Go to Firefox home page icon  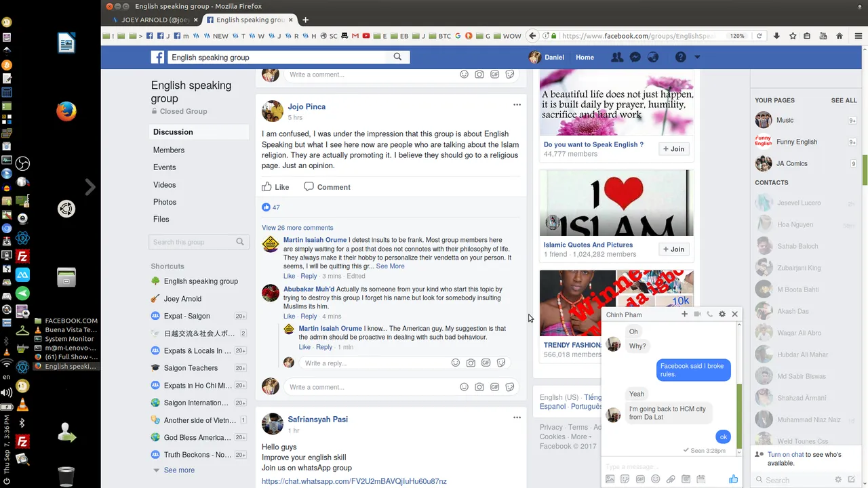tap(840, 36)
